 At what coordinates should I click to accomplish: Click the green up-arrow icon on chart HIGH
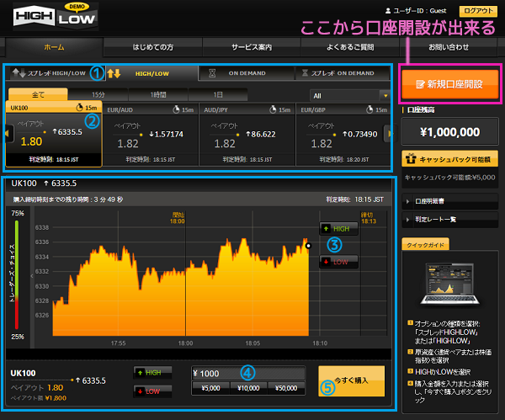pos(326,229)
